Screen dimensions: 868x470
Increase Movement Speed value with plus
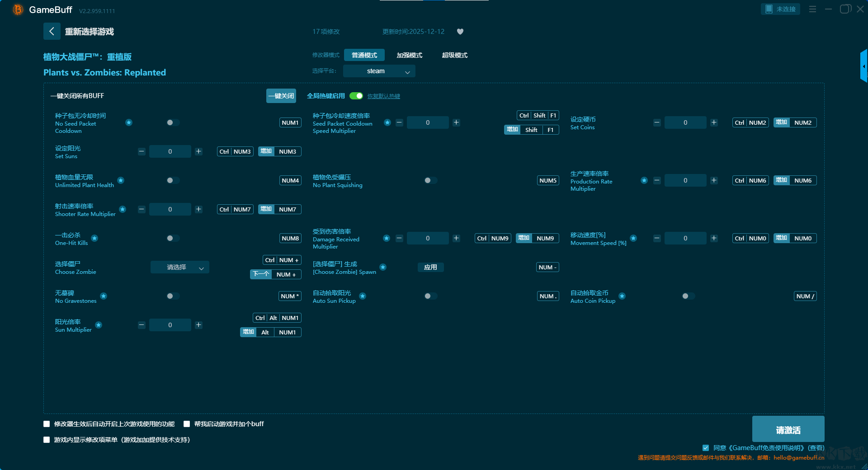tap(714, 238)
